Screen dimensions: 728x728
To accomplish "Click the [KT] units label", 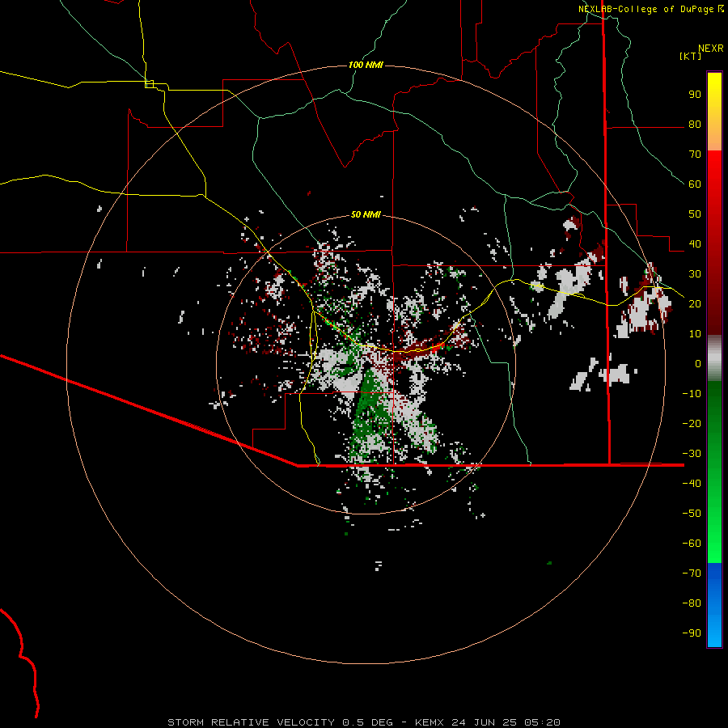I will click(690, 56).
